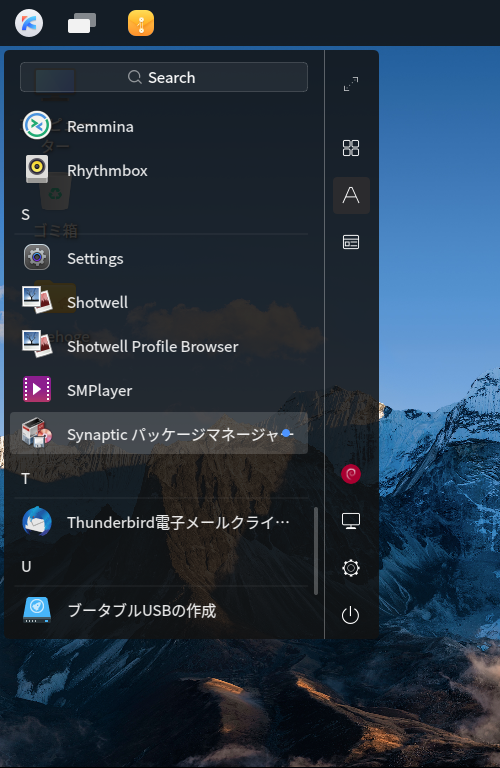Open the Settings gear app icon
500x768 pixels.
pos(37,257)
